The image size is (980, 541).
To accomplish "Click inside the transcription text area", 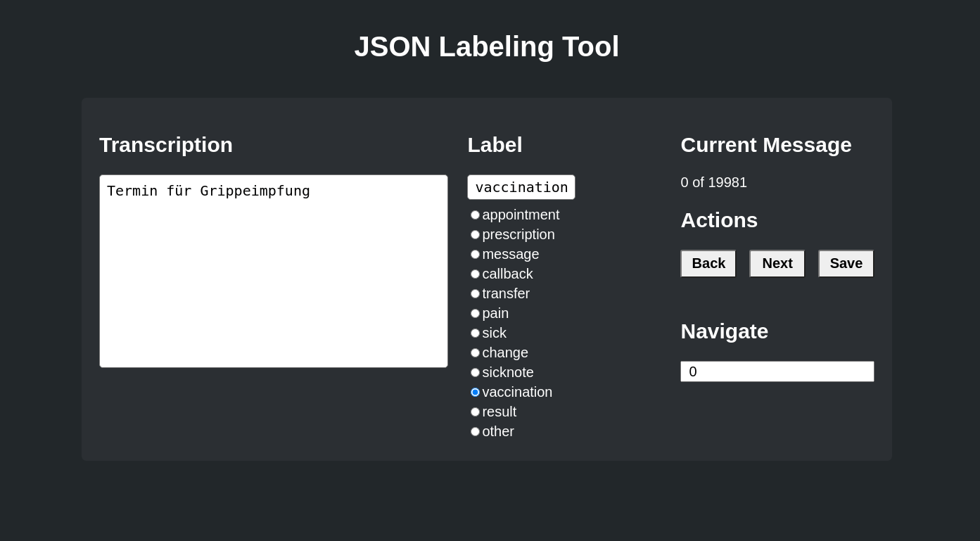I will [274, 271].
